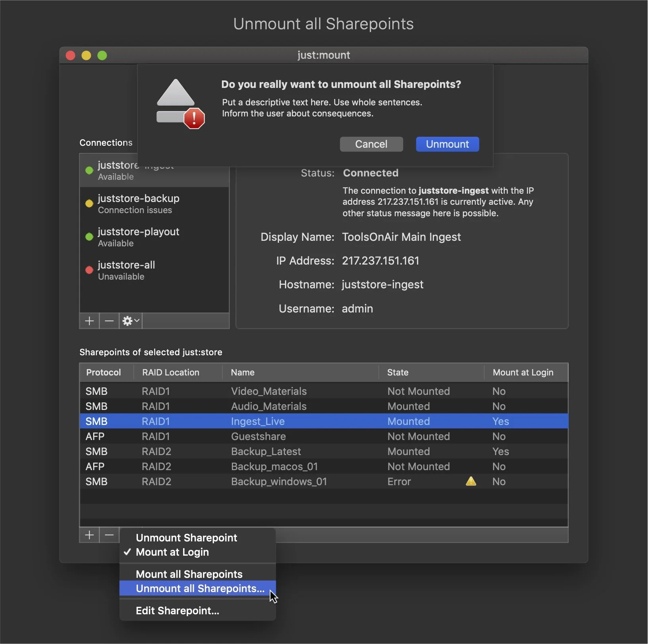Click the eject warning icon in dialog

click(181, 104)
